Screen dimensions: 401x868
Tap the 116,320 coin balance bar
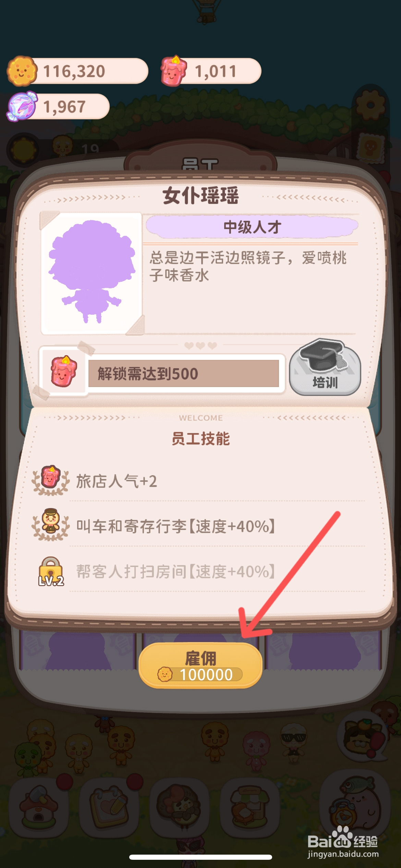[x=78, y=71]
